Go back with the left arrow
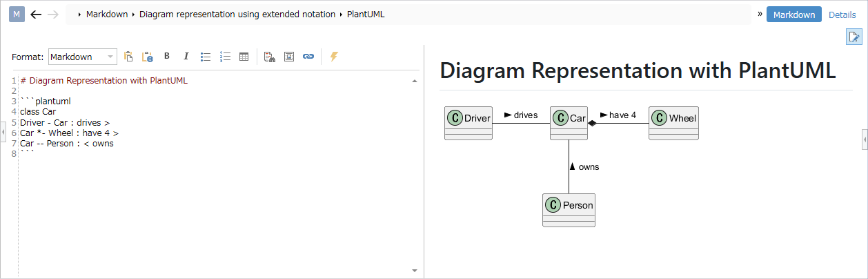 pyautogui.click(x=36, y=14)
